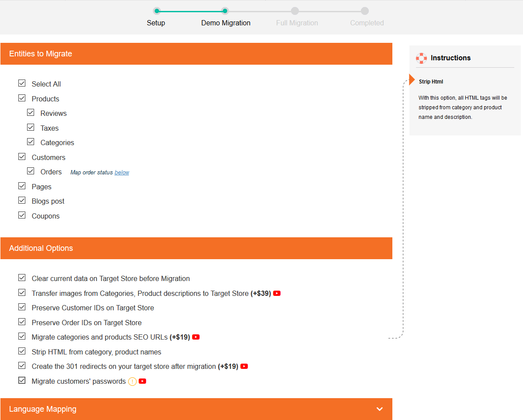
Task: Click the orange arrow marker beside Strip Html
Action: [x=412, y=79]
